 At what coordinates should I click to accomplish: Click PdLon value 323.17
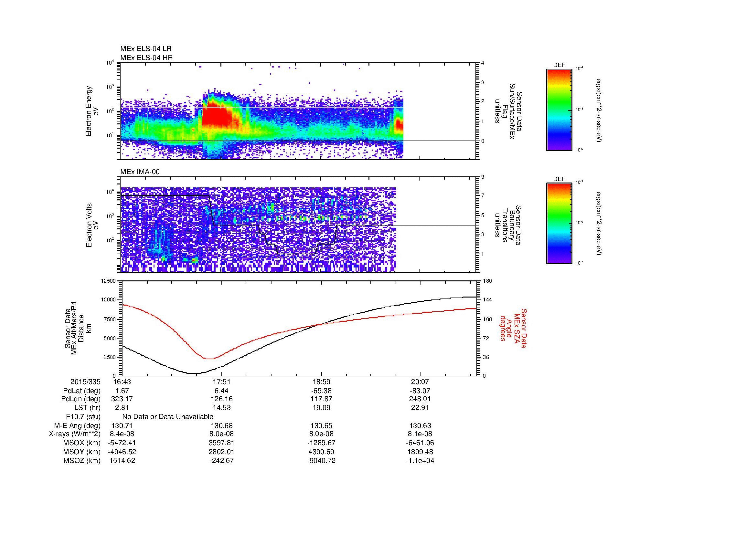click(x=122, y=399)
